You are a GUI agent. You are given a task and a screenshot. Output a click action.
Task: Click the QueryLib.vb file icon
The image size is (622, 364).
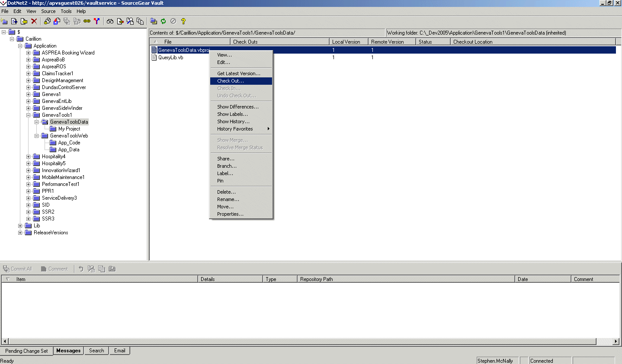tap(154, 57)
